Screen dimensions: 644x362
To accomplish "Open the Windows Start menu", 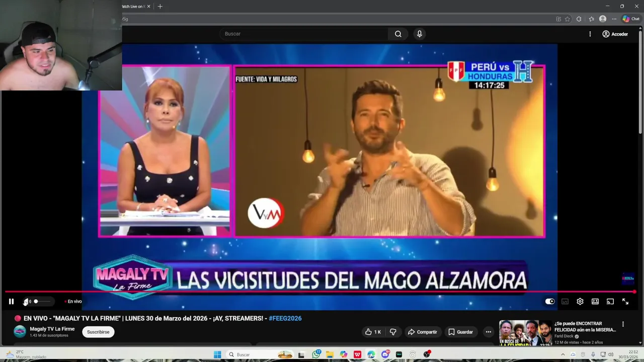I will pos(217,354).
